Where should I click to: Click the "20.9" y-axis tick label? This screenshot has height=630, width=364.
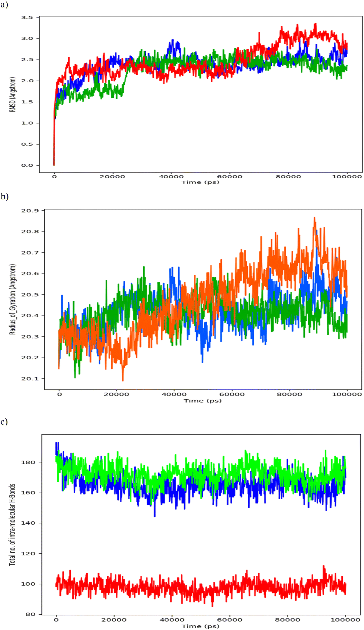[x=30, y=211]
